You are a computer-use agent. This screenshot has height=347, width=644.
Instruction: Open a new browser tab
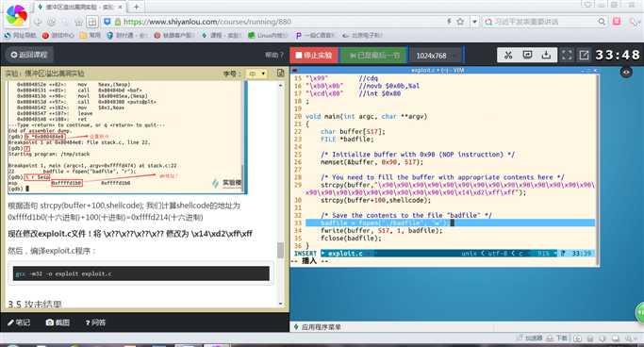click(x=137, y=7)
